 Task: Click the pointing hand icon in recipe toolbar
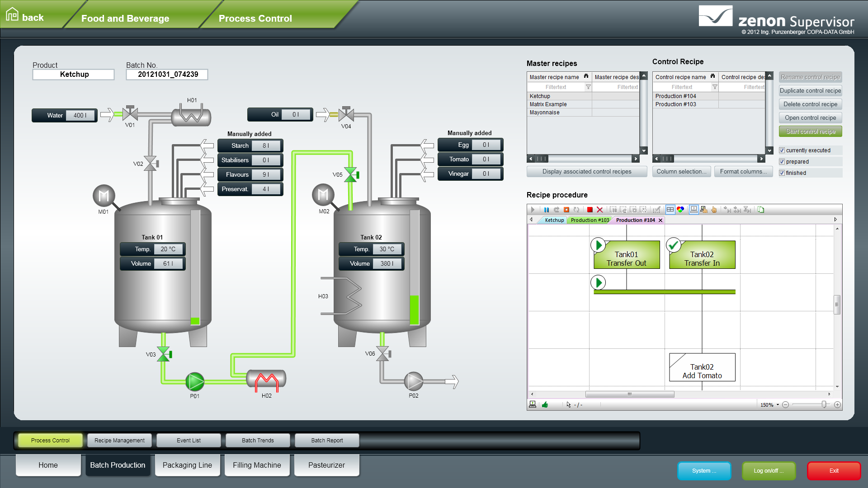coord(714,210)
